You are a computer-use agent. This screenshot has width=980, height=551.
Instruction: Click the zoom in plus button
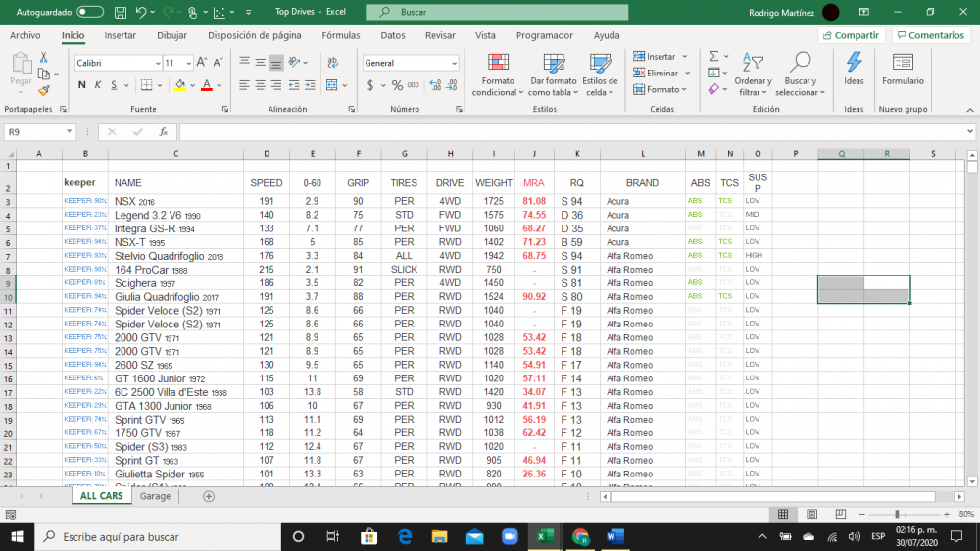(x=947, y=514)
